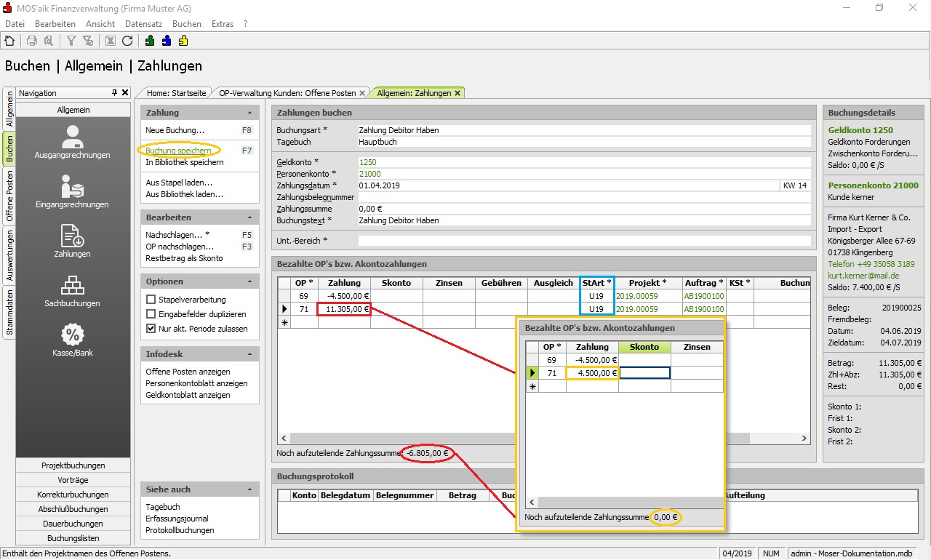Open Eingangsrechnungen in the navigation

[72, 191]
